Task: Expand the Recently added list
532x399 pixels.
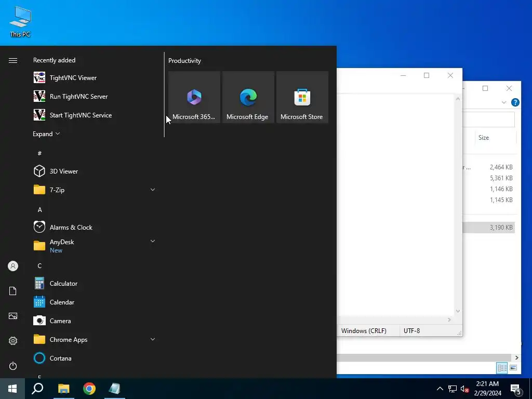Action: (46, 134)
